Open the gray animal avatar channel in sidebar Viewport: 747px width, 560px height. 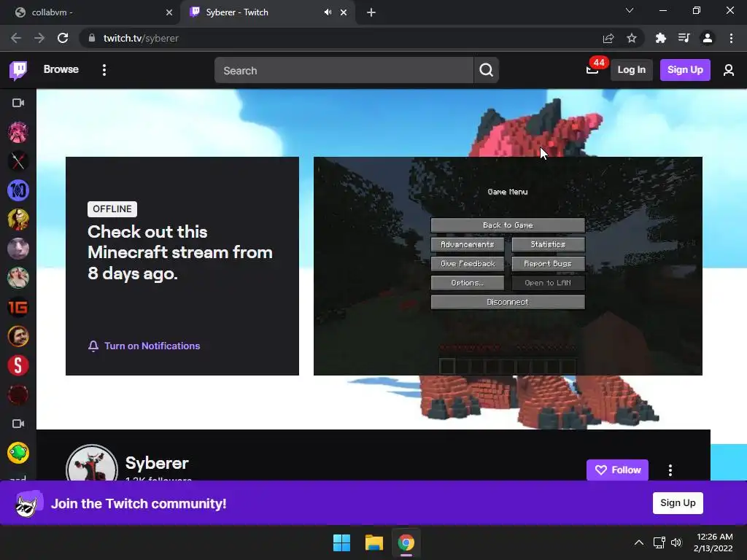coord(18,249)
